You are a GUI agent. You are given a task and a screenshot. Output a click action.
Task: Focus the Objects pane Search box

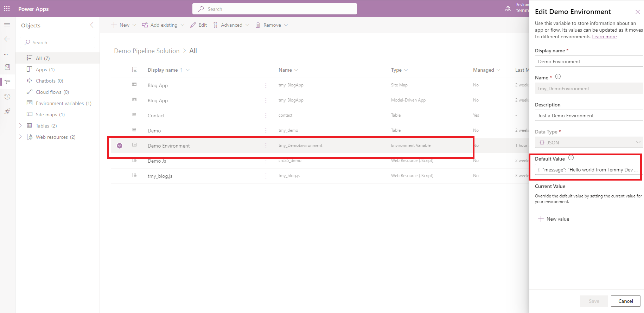[x=57, y=43]
